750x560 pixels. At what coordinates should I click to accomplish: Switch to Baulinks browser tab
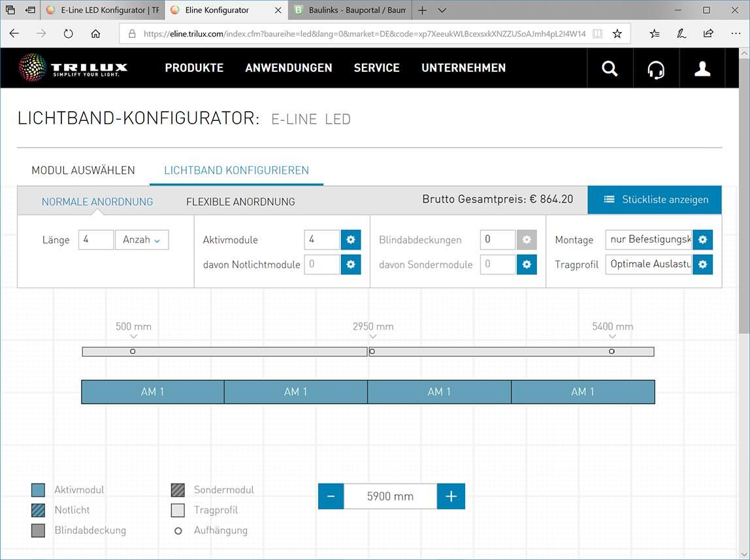pyautogui.click(x=350, y=10)
